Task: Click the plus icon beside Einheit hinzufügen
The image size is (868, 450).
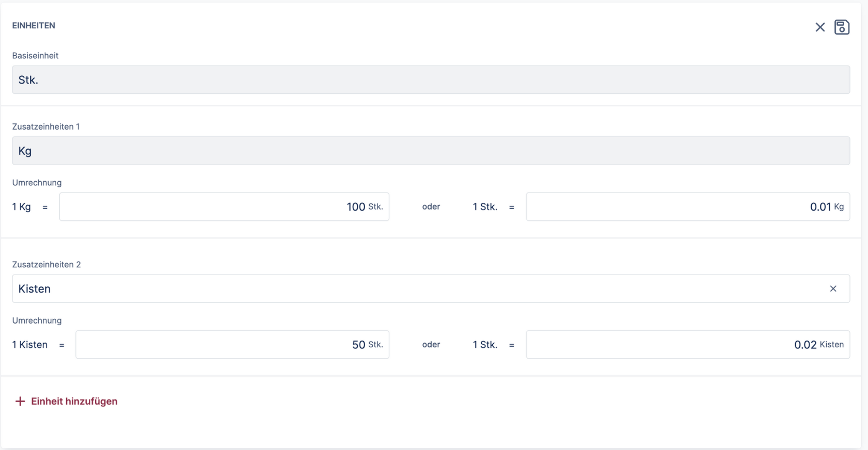Action: pos(20,401)
